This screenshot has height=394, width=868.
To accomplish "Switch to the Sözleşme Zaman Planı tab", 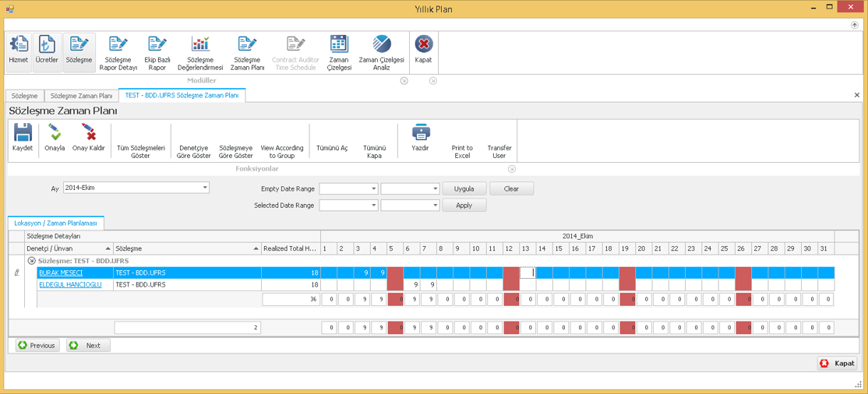I will [81, 96].
